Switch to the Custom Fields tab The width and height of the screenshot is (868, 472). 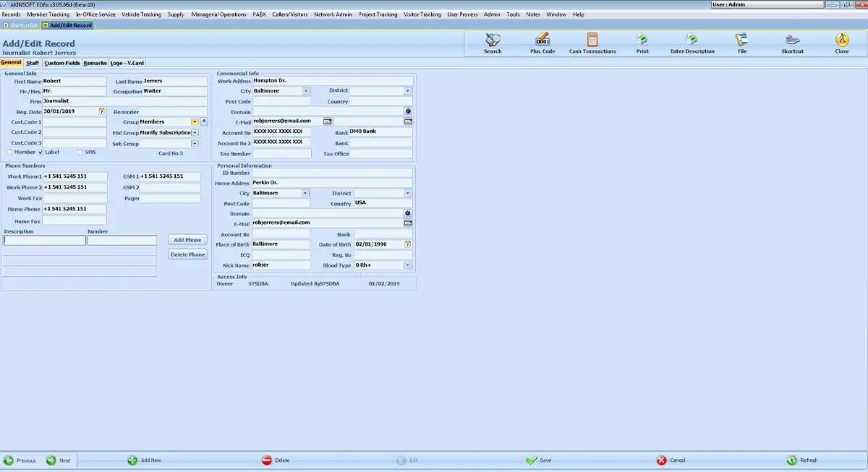62,63
